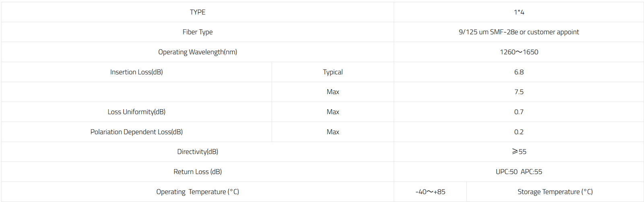Click the Polariation Dependent Loss(dB) label
The height and width of the screenshot is (202, 644).
[136, 132]
